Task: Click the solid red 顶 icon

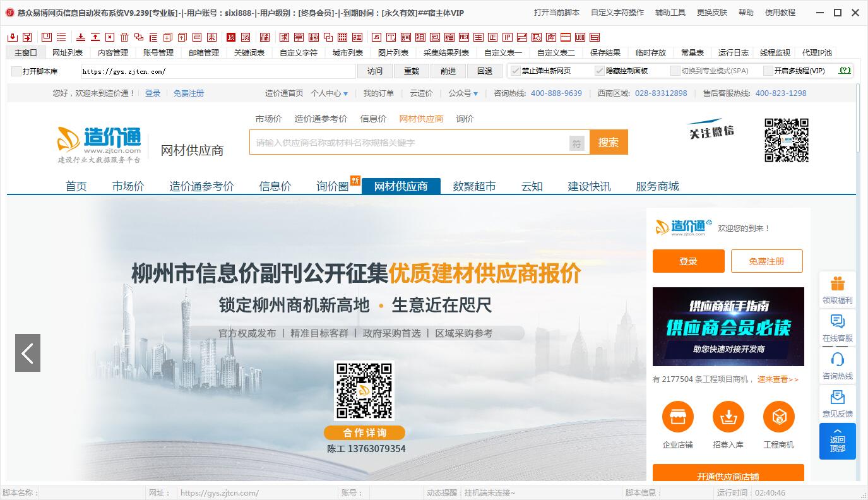Action: 231,37
